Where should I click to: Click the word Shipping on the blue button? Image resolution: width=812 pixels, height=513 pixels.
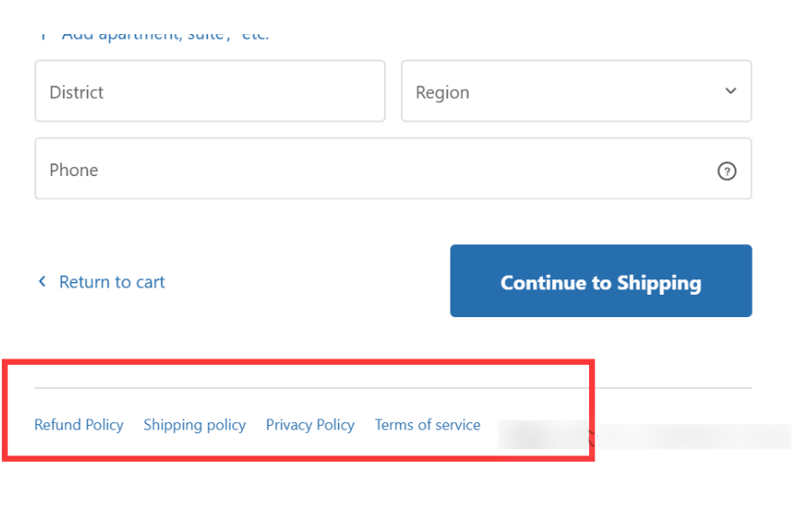658,283
